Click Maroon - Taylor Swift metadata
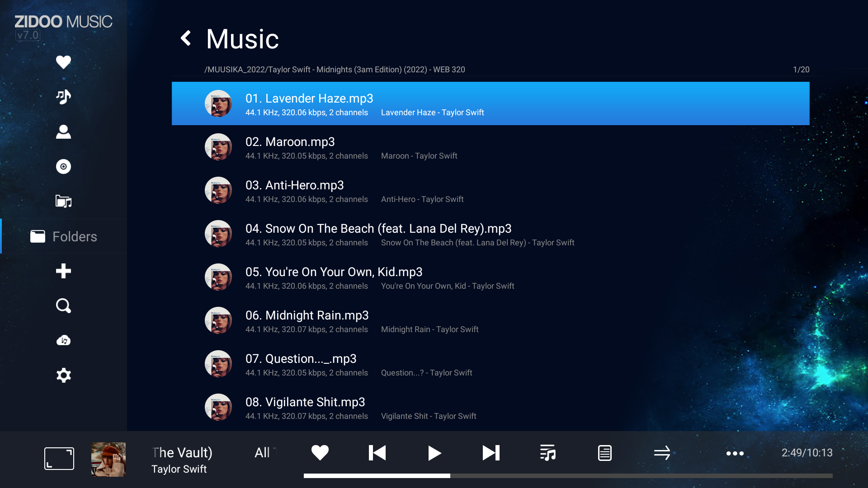This screenshot has width=868, height=488. point(419,156)
